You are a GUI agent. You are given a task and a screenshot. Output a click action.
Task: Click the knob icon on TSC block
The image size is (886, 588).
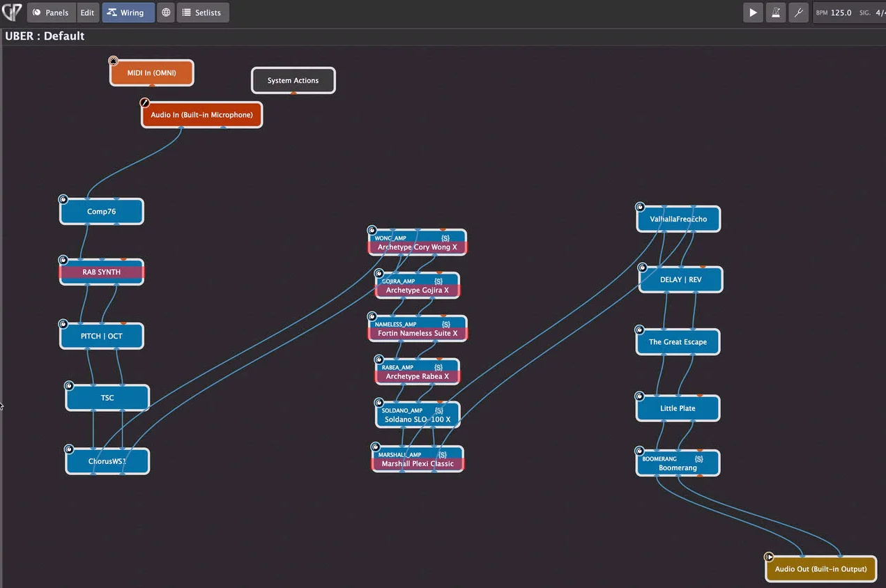point(69,386)
